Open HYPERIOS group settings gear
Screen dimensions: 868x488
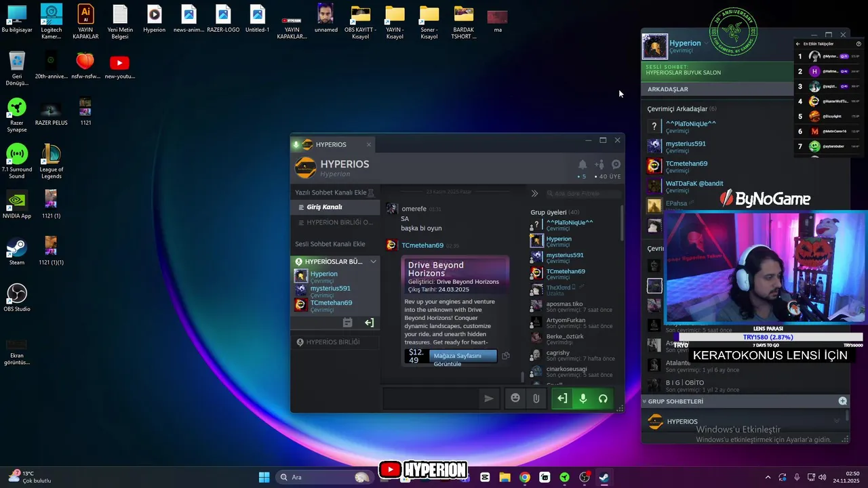616,165
